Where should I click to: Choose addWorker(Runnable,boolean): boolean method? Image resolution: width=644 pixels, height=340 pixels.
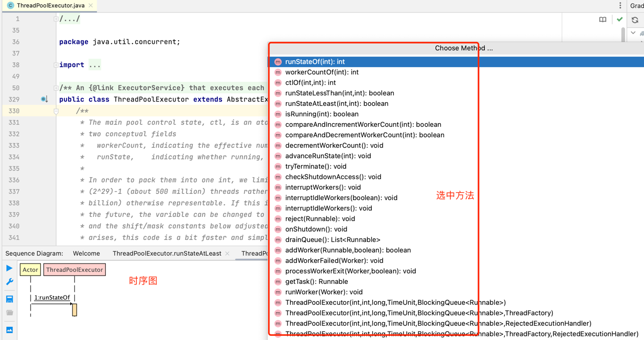(x=456, y=250)
